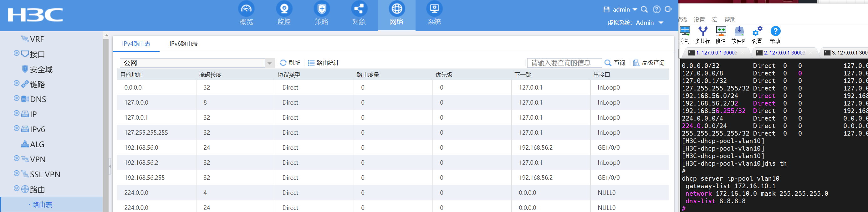The image size is (868, 212).
Task: Select 路由表 routing table in sidebar
Action: tap(42, 204)
